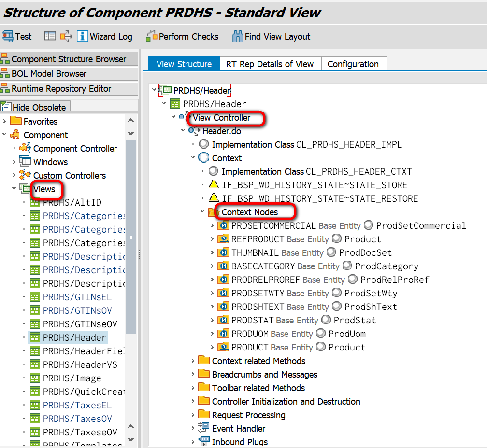Click CL_PRDHS_HEADER_CTXT class name

tap(358, 171)
